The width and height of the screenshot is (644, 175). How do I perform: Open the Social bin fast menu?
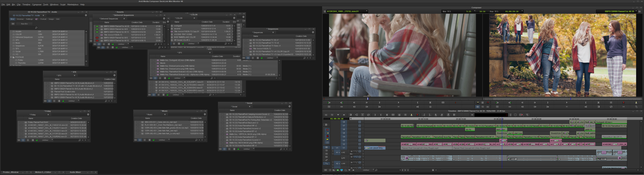[289, 107]
